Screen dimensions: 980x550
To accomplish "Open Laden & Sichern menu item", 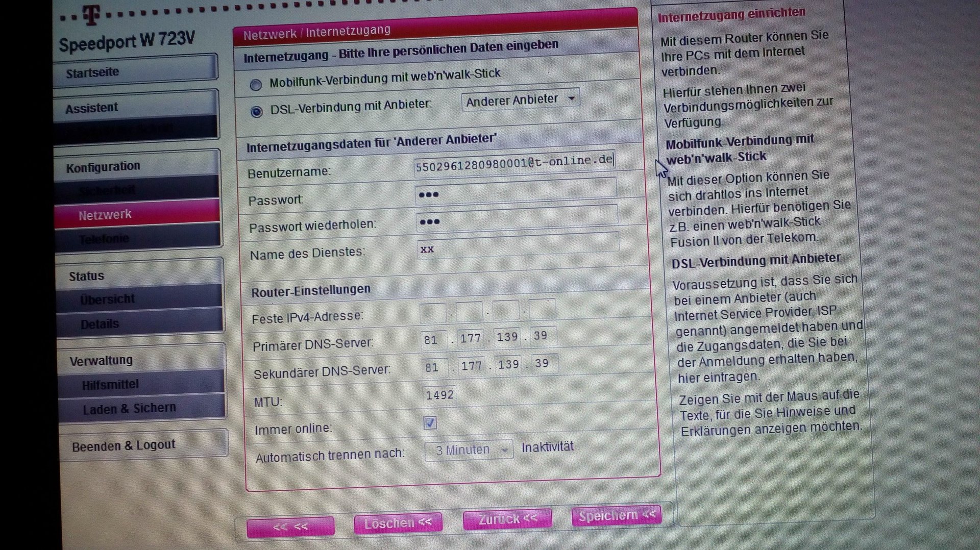I will pyautogui.click(x=142, y=407).
